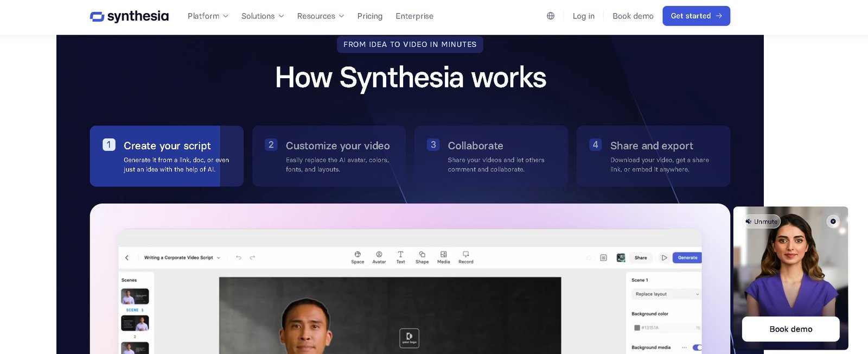Select the Space tool in the editor
The image size is (868, 354).
click(358, 257)
